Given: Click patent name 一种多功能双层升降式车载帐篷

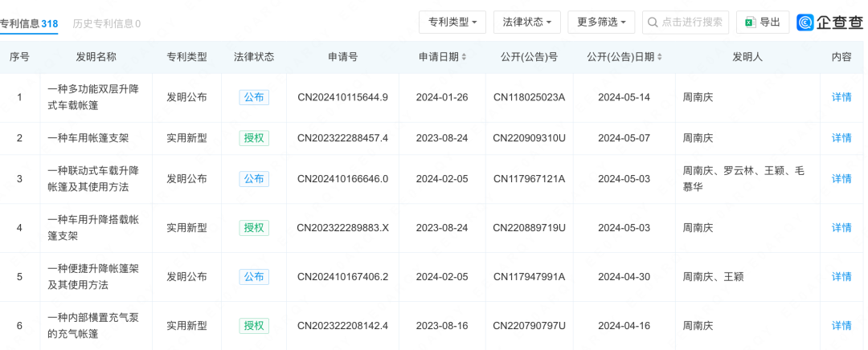Looking at the screenshot, I should point(93,97).
